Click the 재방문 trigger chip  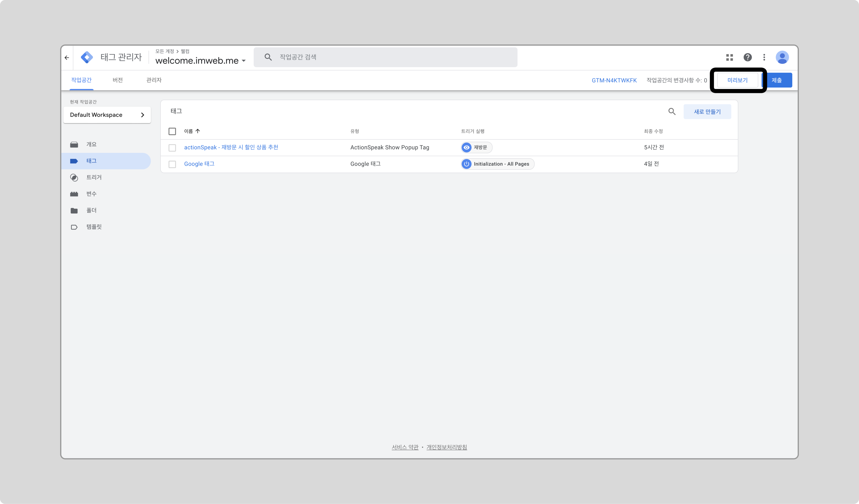coord(477,147)
